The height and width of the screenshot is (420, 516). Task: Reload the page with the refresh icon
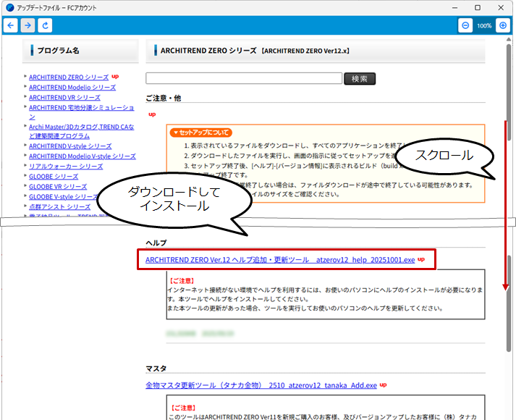click(x=45, y=25)
